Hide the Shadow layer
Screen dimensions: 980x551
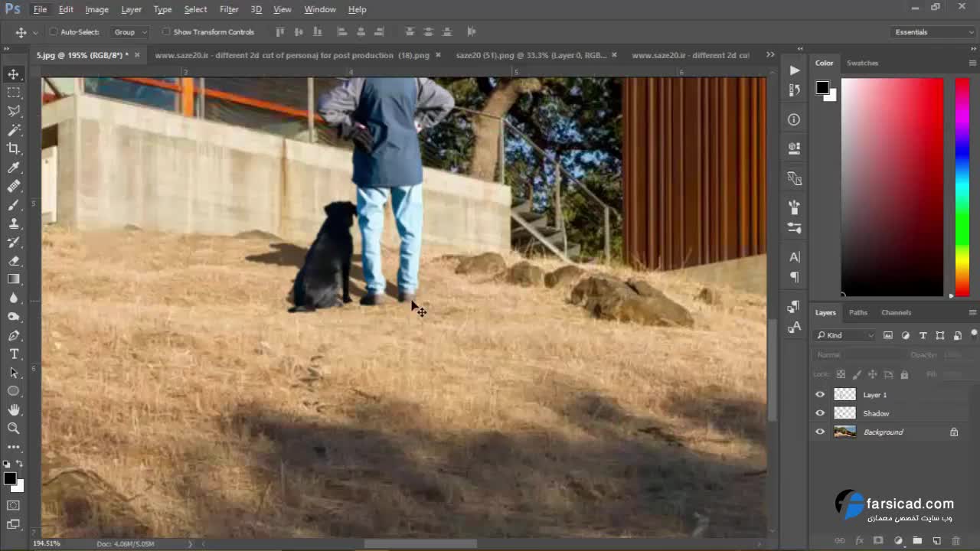point(820,413)
